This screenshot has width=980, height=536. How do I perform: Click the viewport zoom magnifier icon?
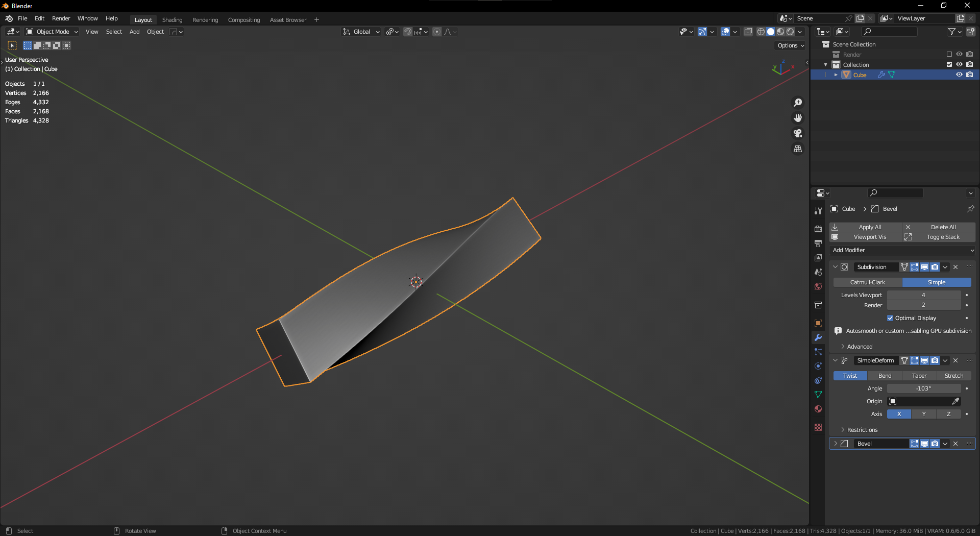[798, 103]
